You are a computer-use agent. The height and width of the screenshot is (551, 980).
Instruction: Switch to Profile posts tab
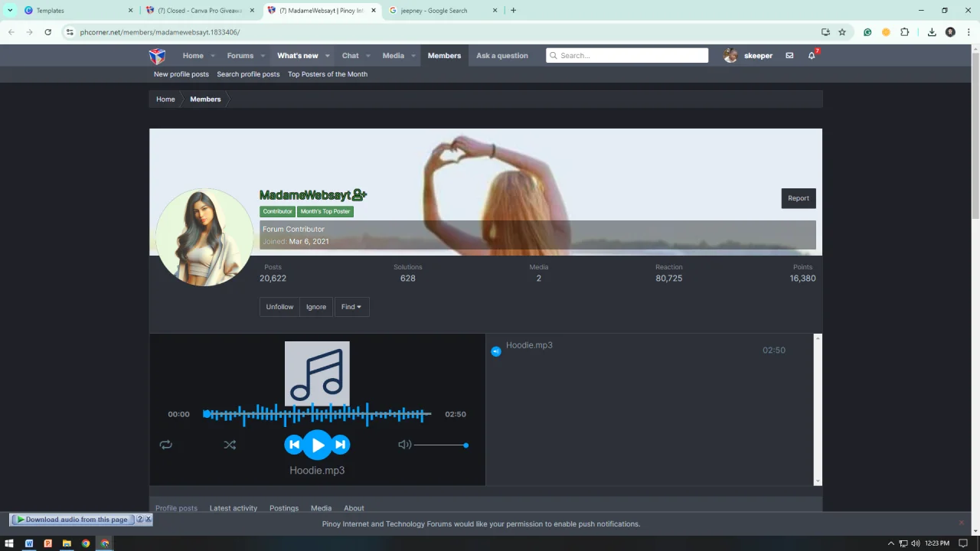pos(176,508)
